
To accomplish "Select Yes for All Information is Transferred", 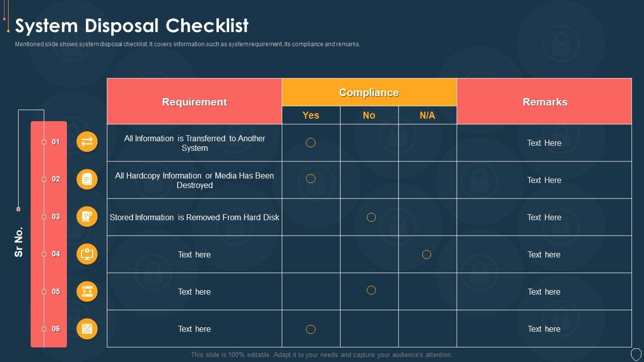I will [311, 143].
